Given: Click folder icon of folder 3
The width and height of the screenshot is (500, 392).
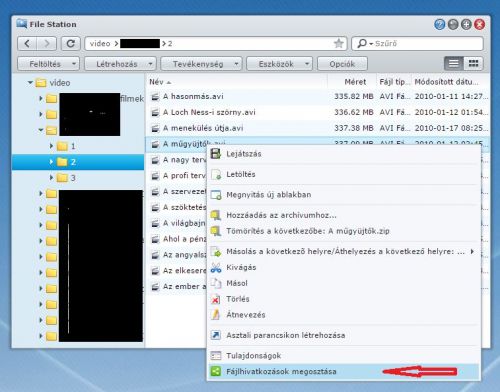Looking at the screenshot, I should coord(62,178).
